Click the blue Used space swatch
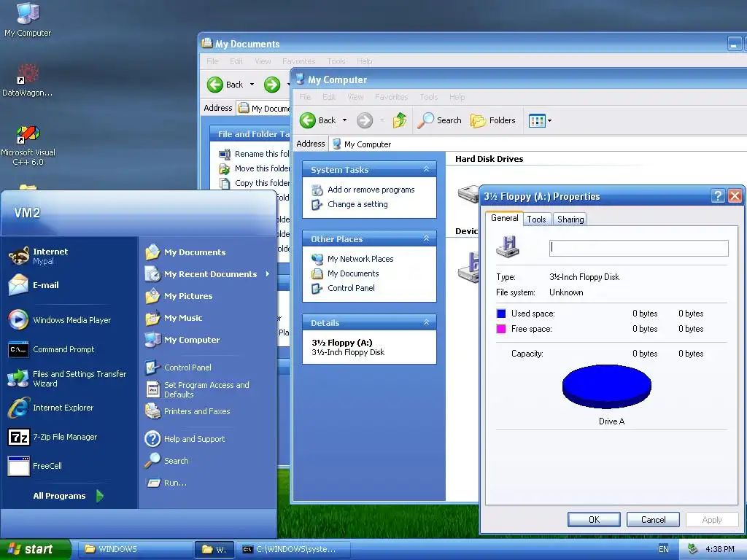This screenshot has height=560, width=747. click(501, 314)
